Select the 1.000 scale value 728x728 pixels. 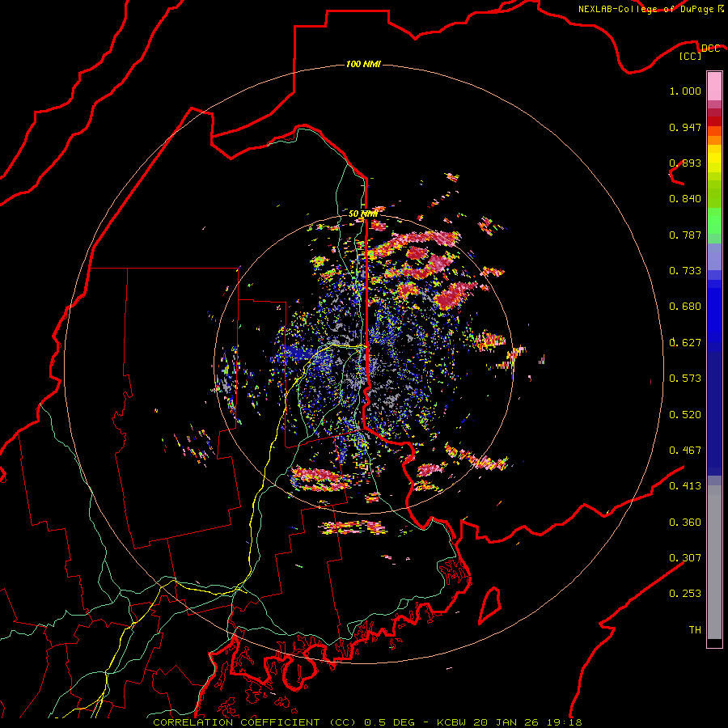click(685, 91)
